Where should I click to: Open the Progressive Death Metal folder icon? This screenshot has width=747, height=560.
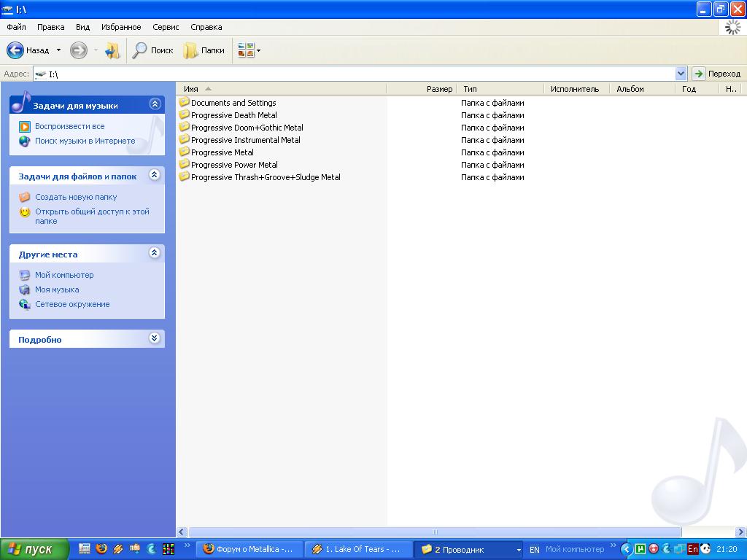coord(184,114)
